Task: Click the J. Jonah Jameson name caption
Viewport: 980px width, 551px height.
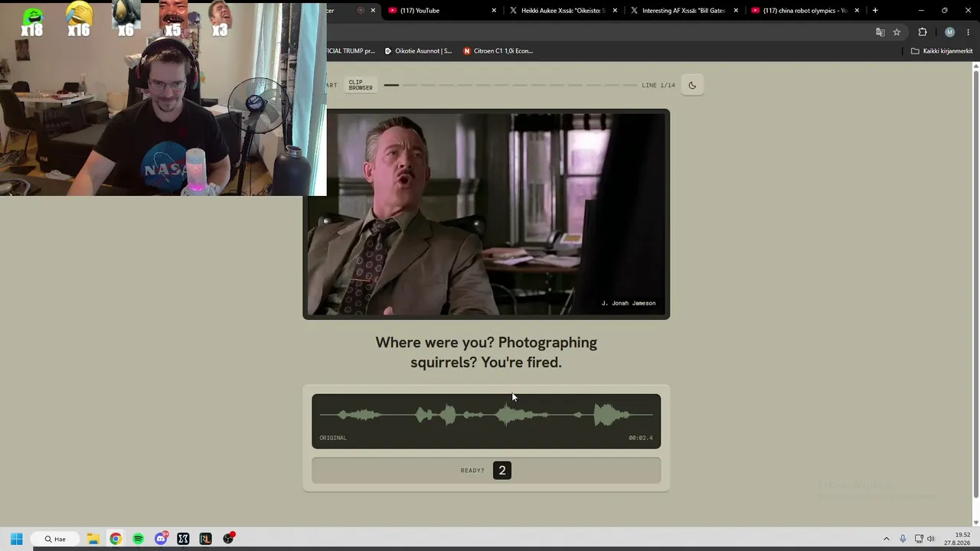Action: coord(629,303)
